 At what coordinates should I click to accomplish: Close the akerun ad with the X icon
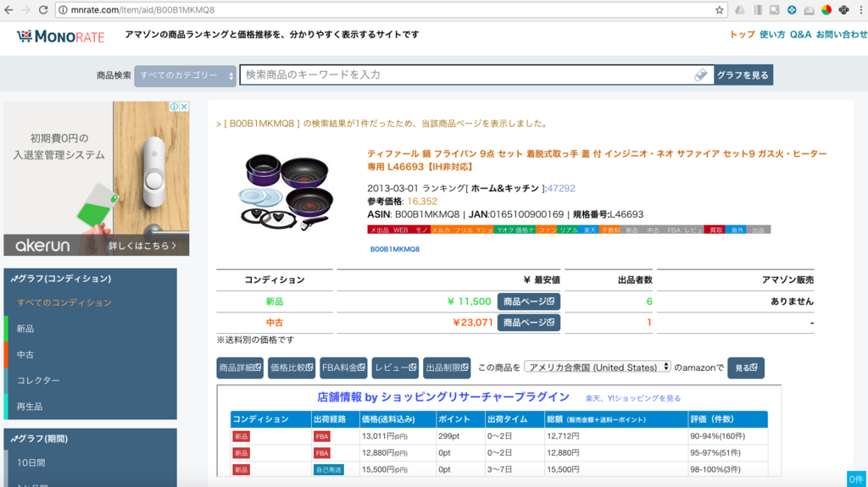[184, 106]
